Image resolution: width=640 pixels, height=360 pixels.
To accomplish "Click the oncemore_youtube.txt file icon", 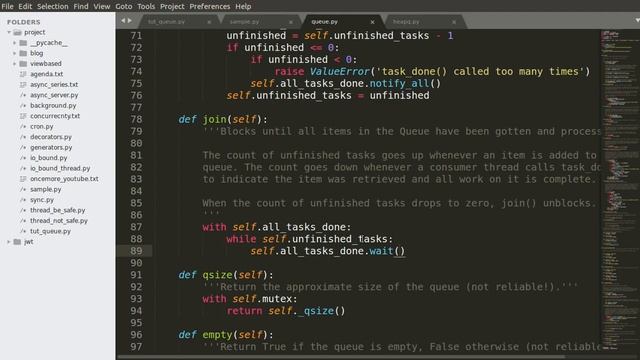I will 23,179.
